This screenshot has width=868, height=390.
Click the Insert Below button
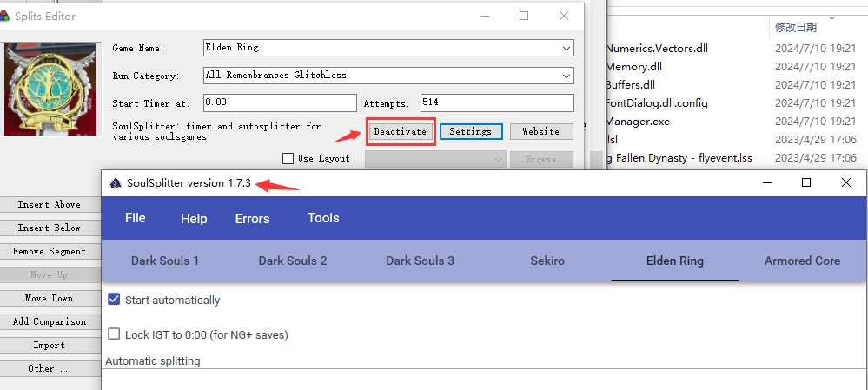click(x=50, y=228)
